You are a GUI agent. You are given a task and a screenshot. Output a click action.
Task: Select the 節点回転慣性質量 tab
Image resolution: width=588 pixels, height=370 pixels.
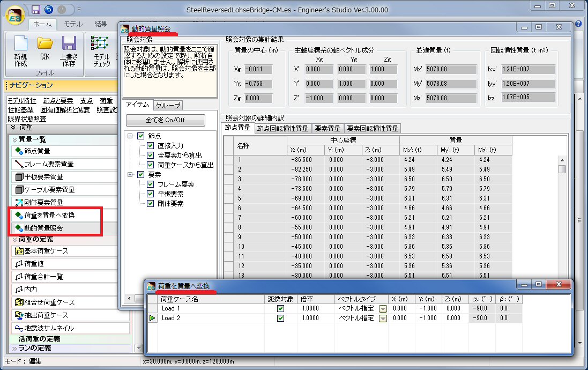283,128
